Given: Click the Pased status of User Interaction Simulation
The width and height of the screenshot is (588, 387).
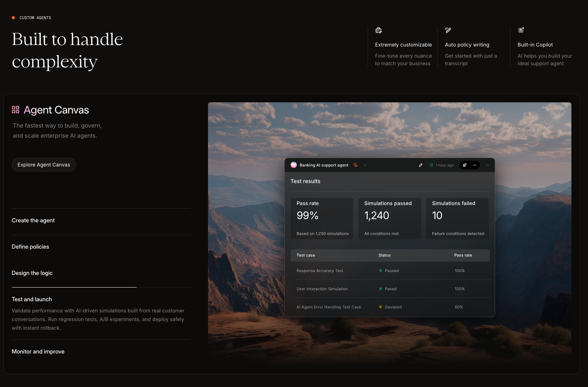Looking at the screenshot, I should [x=388, y=289].
